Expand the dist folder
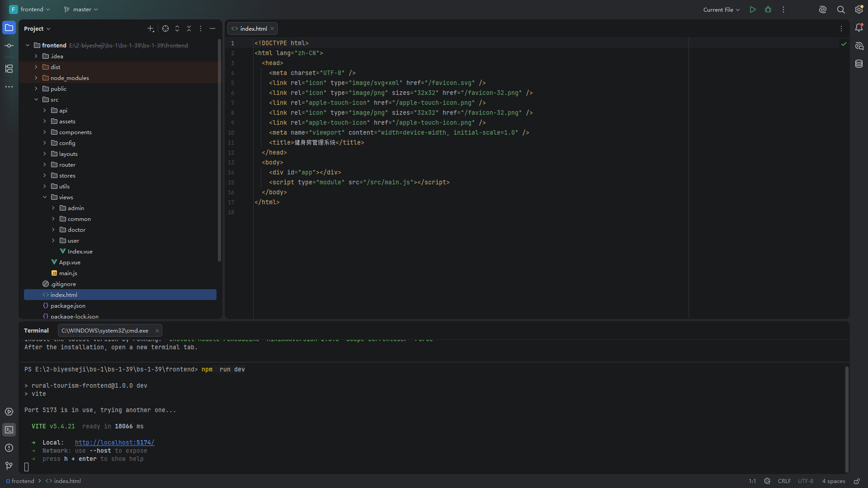The height and width of the screenshot is (488, 868). [36, 67]
